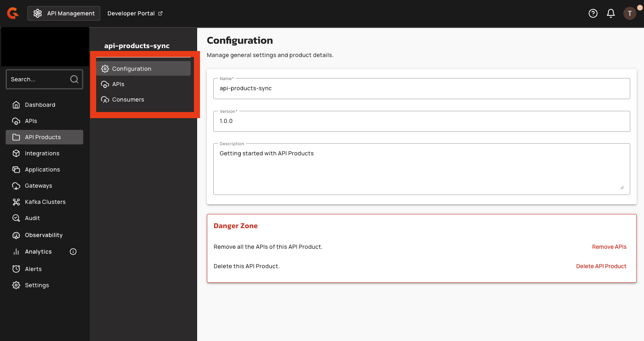Click the Analytics info icon
Viewport: 644px width, 341px height.
pos(73,252)
